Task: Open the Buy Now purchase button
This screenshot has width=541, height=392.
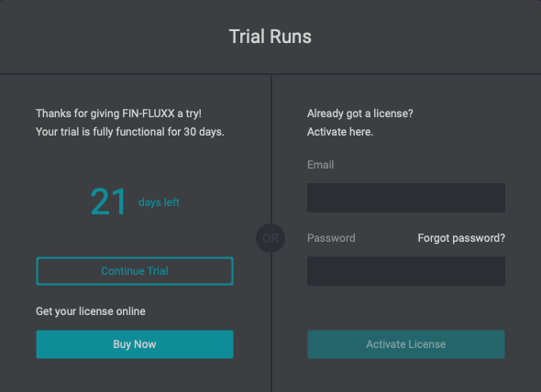Action: pos(135,344)
